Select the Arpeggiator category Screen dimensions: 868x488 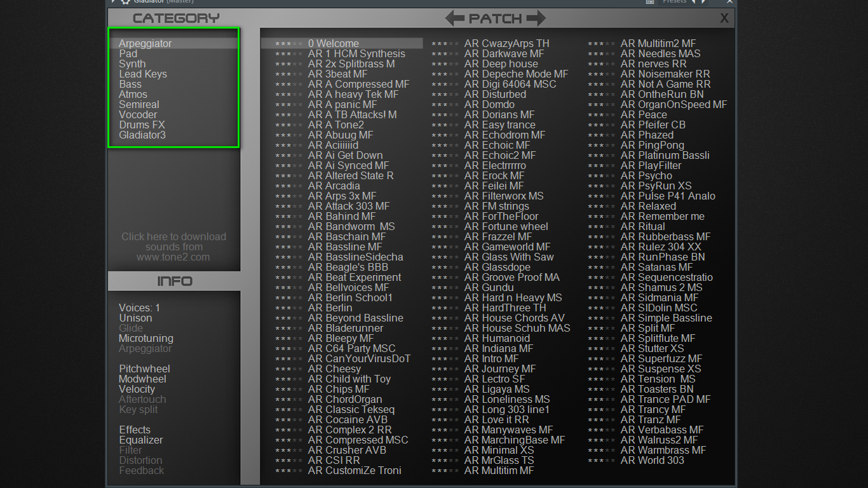click(x=146, y=44)
